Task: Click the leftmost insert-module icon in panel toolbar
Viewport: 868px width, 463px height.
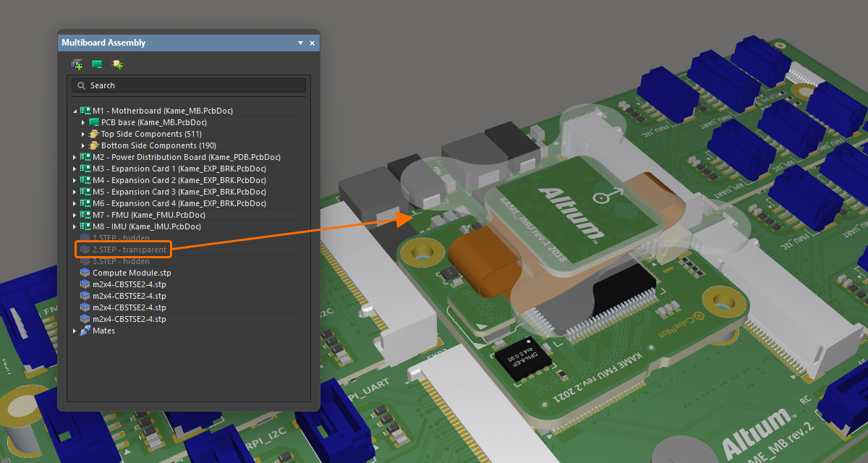Action: coord(77,64)
